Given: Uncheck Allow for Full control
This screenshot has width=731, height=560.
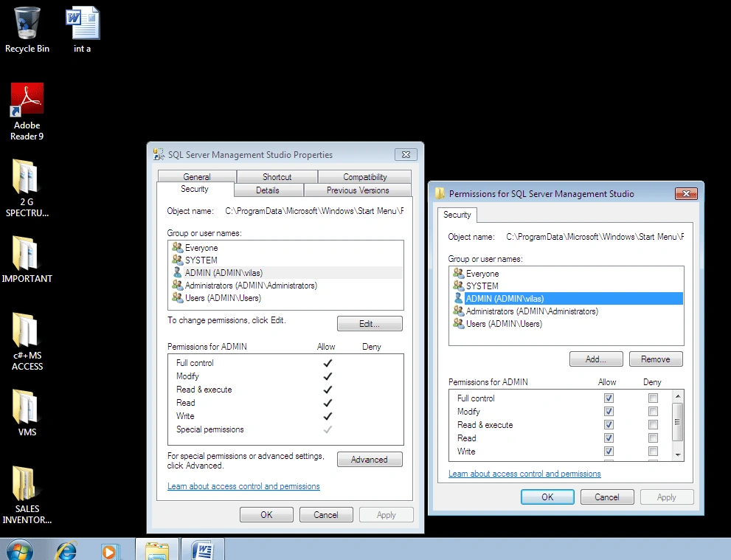Looking at the screenshot, I should coord(609,398).
